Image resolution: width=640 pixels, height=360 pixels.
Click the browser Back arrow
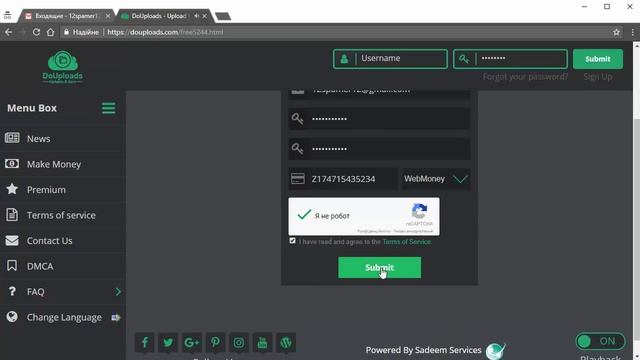click(x=9, y=32)
